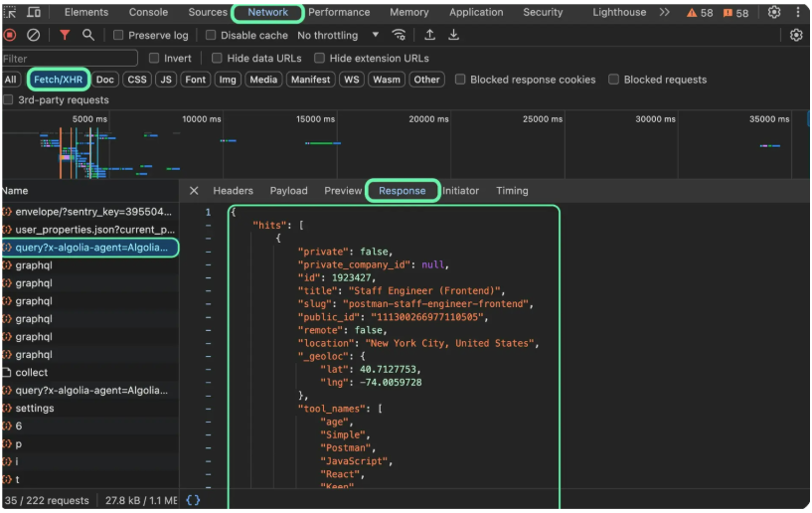Open the Security tab
812x513 pixels.
tap(543, 12)
